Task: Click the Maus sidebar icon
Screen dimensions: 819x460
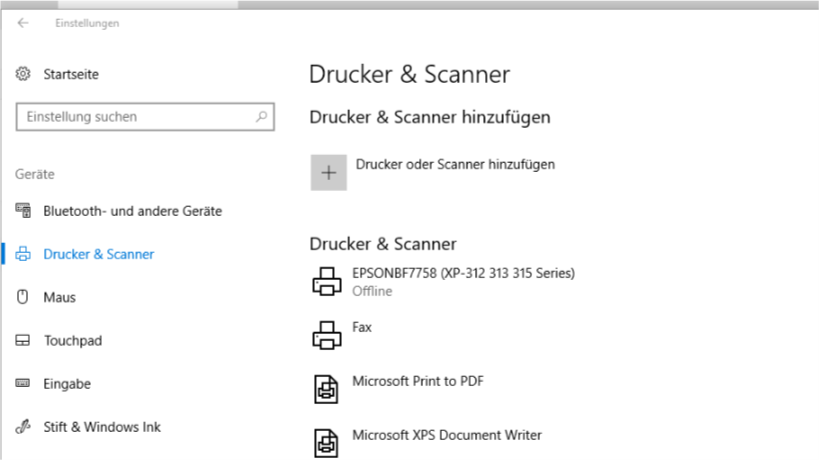Action: [x=22, y=297]
